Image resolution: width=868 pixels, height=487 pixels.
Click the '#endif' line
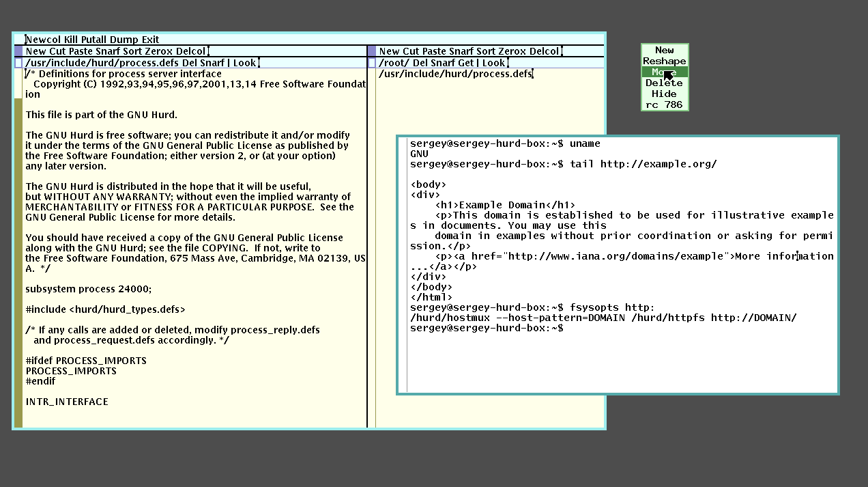(x=40, y=381)
